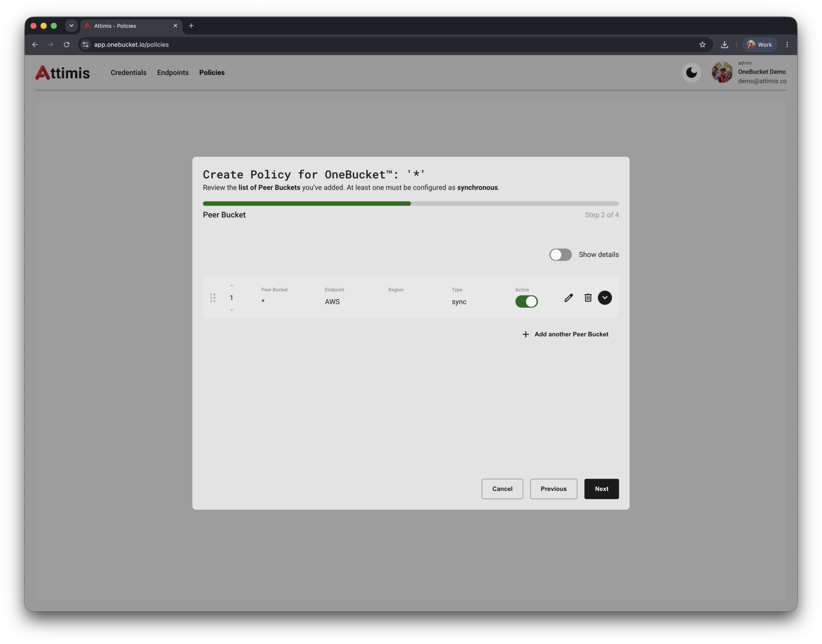Open browser downloads icon
This screenshot has height=644, width=822.
tap(724, 45)
